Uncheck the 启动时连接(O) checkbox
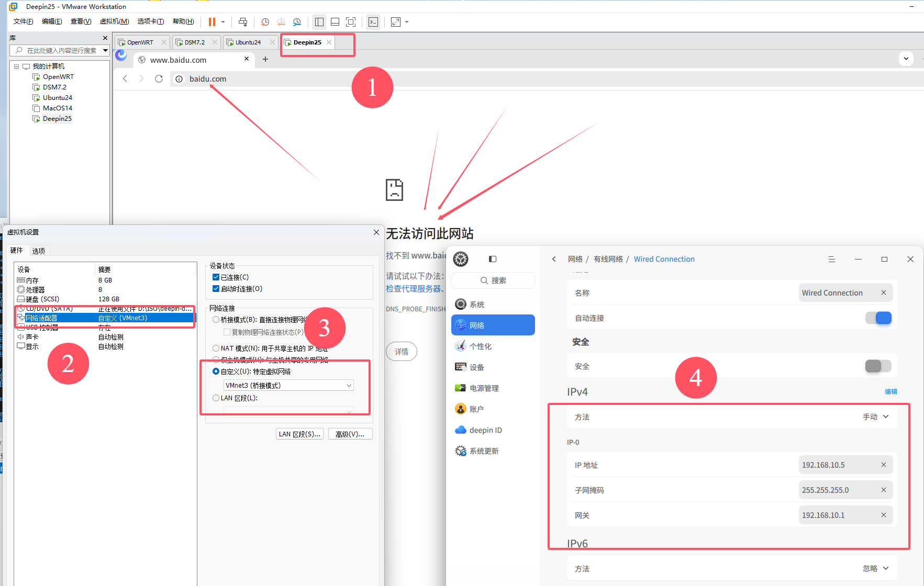This screenshot has height=586, width=924. tap(216, 289)
